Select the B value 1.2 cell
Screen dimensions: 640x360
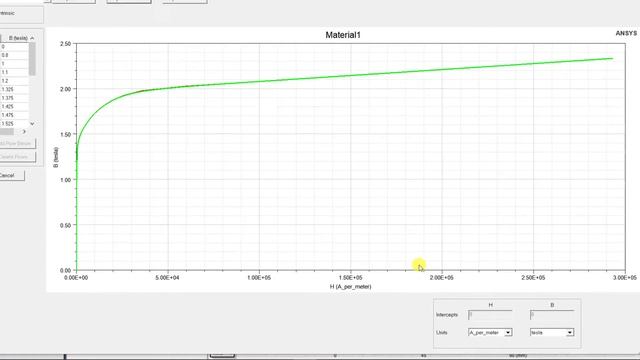click(14, 81)
